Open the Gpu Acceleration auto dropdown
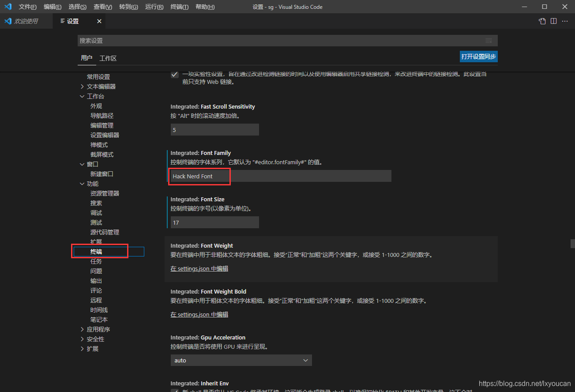 coord(241,360)
